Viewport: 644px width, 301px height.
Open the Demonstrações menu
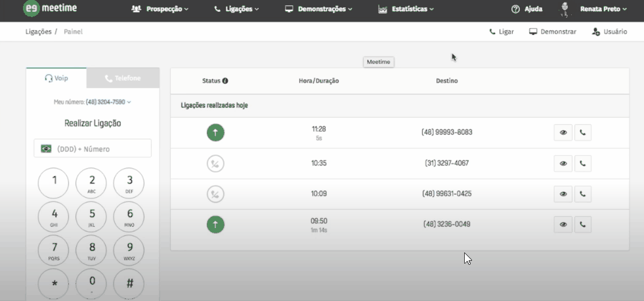click(318, 9)
